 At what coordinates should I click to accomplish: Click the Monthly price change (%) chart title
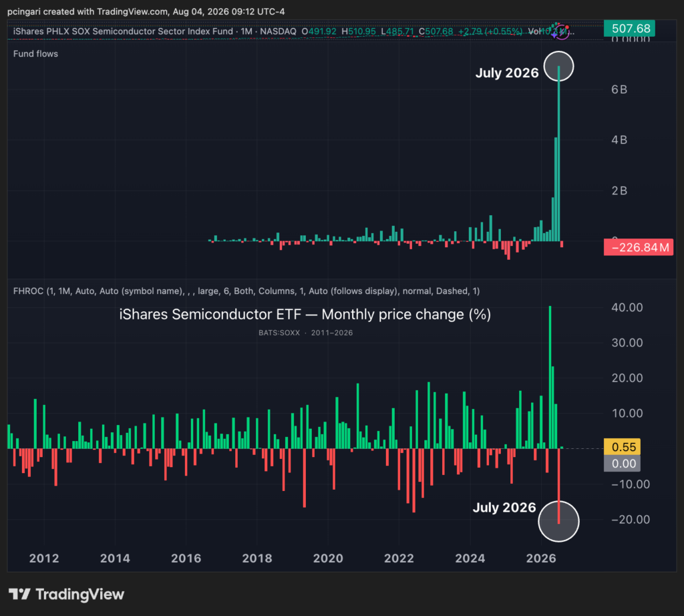coord(305,315)
